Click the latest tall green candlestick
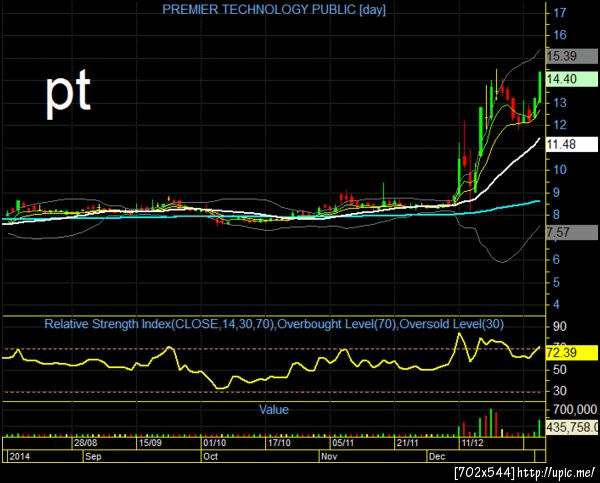 (x=540, y=87)
